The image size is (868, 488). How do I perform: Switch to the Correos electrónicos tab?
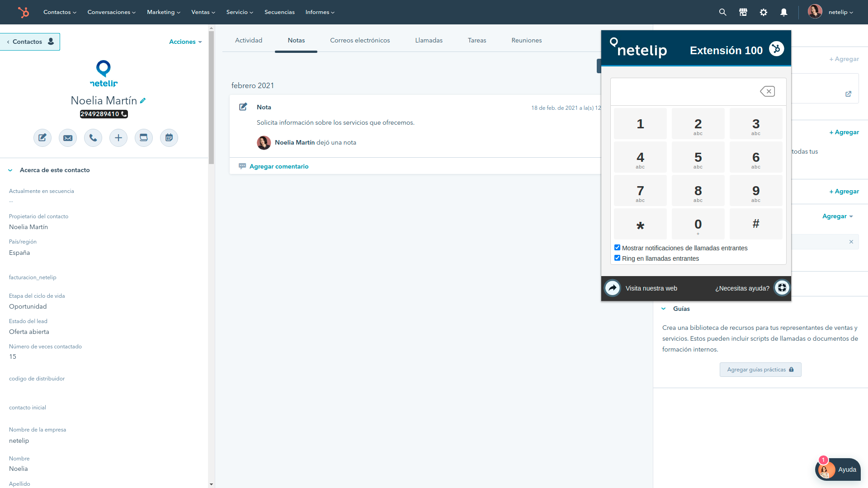pyautogui.click(x=360, y=40)
